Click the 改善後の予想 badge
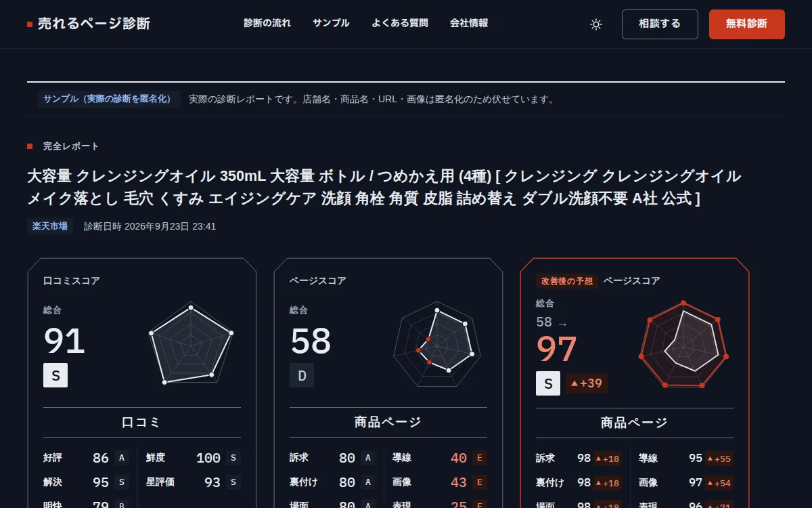The height and width of the screenshot is (508, 812). [x=567, y=280]
